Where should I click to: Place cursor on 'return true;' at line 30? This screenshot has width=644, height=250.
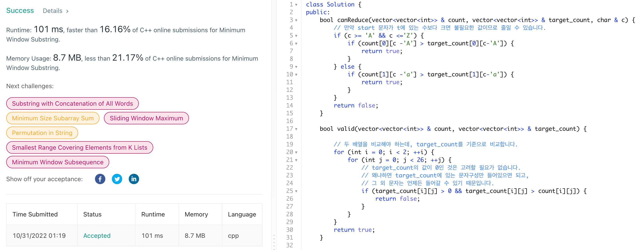[x=354, y=230]
